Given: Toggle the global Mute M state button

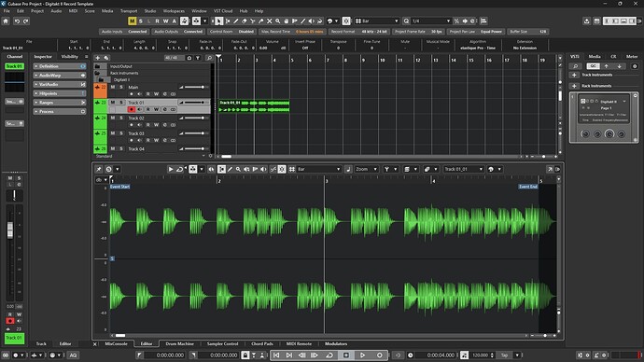Looking at the screenshot, I should [x=132, y=21].
